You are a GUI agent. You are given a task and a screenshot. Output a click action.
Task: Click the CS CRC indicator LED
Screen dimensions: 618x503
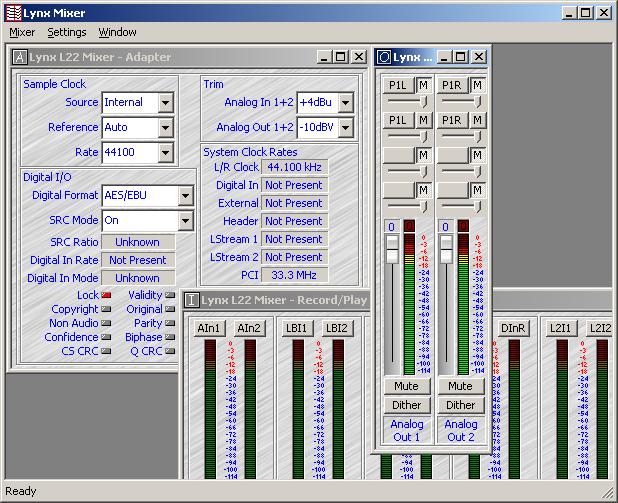click(x=106, y=351)
